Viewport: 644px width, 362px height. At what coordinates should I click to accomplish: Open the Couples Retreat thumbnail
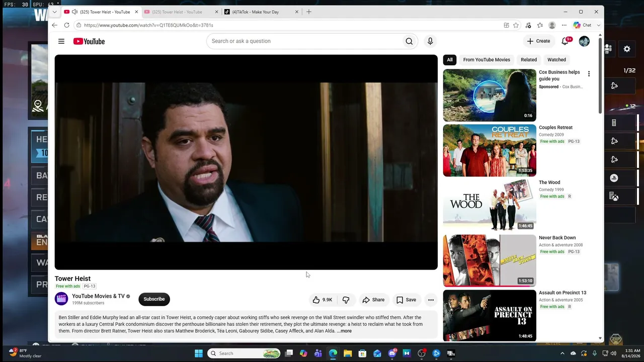(490, 151)
